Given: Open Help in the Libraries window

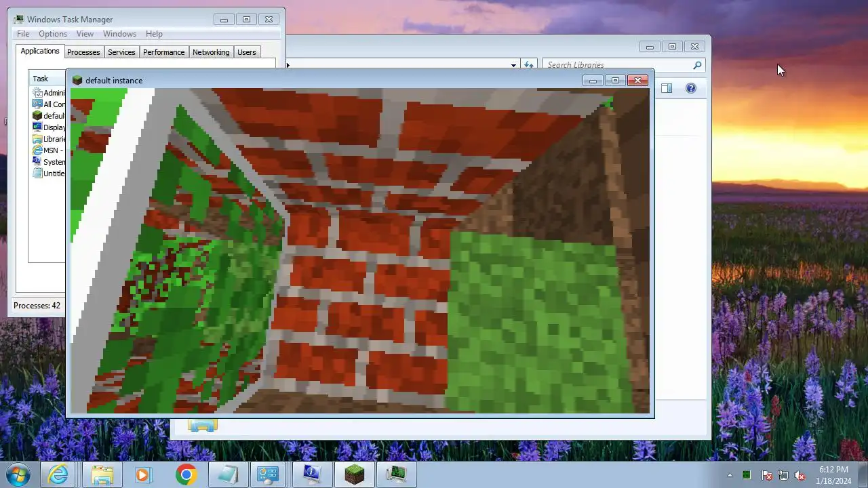Looking at the screenshot, I should click(x=691, y=88).
